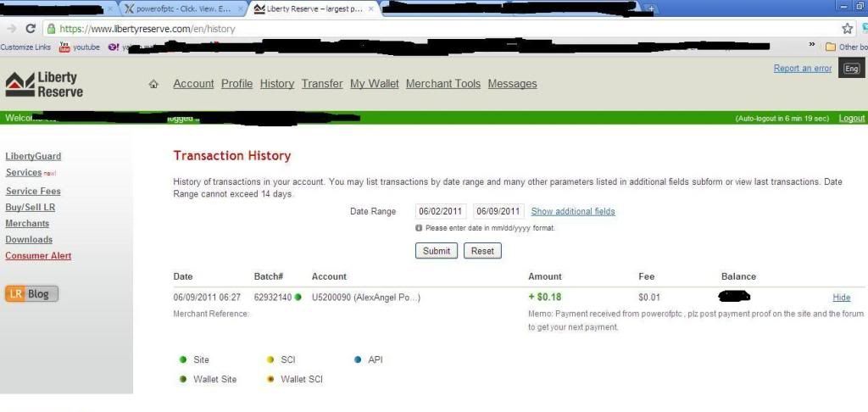Go to Transfer page

tap(322, 84)
